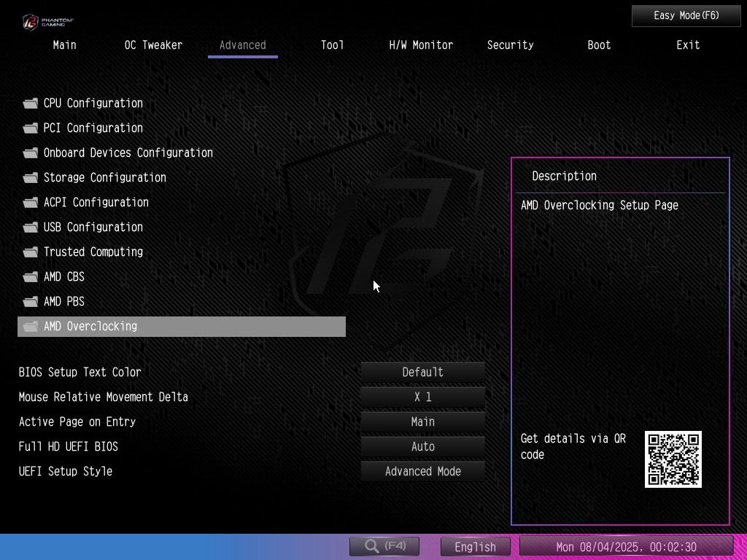The height and width of the screenshot is (560, 747).
Task: Open Storage Configuration text entry
Action: click(105, 178)
